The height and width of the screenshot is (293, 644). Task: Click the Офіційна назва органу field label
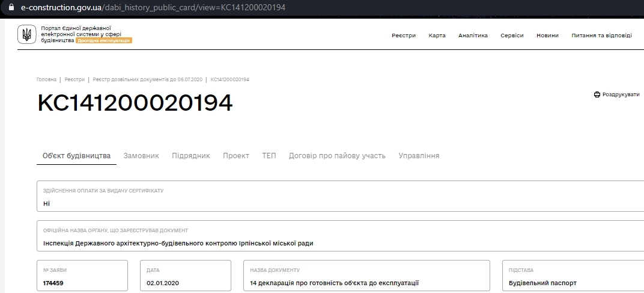(x=115, y=230)
